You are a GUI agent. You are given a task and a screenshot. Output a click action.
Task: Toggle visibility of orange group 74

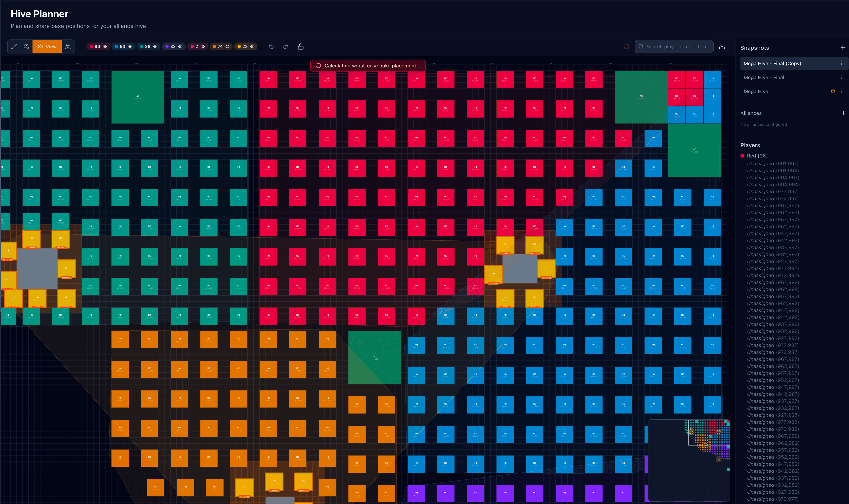227,47
